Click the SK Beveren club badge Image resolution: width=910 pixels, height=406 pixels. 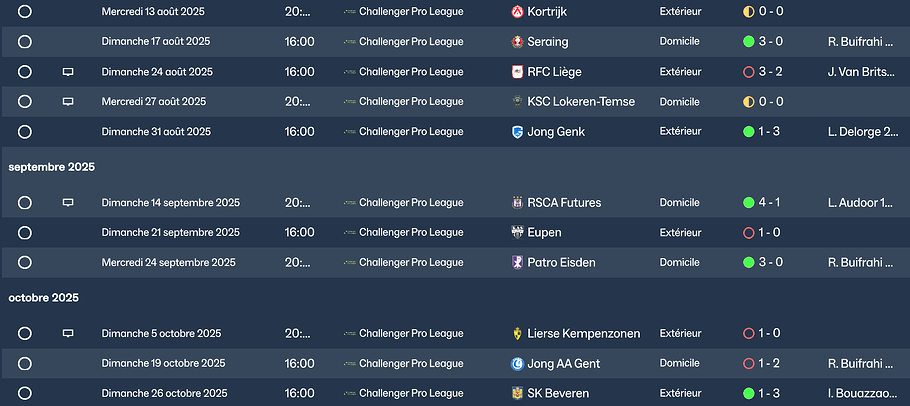point(517,393)
